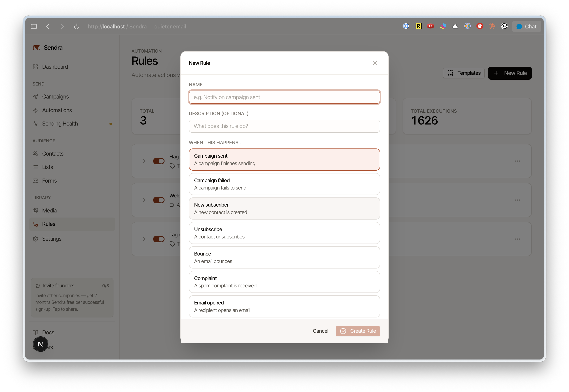Click the Media image icon
569x392 pixels.
(35, 211)
